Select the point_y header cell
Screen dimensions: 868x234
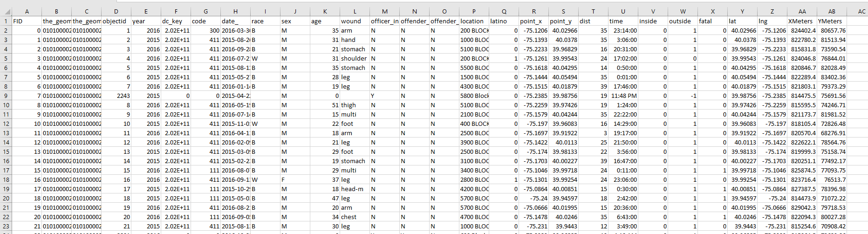click(563, 21)
